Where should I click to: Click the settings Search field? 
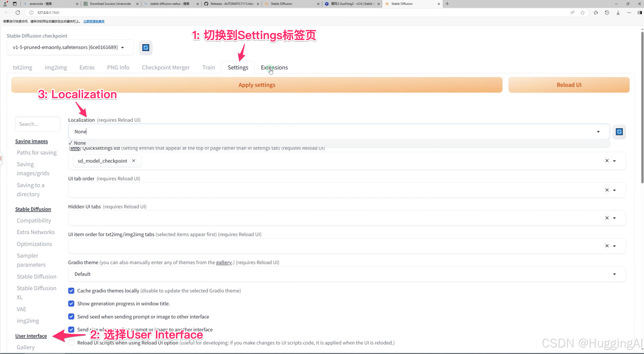37,124
